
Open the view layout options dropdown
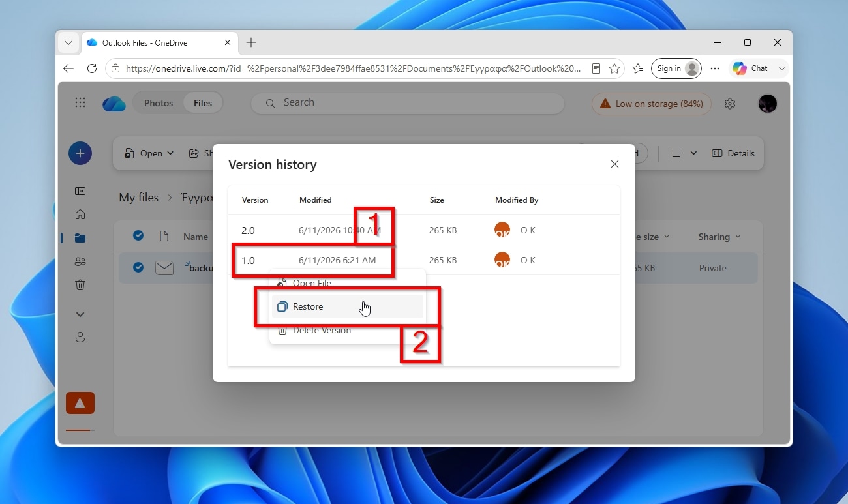[684, 153]
